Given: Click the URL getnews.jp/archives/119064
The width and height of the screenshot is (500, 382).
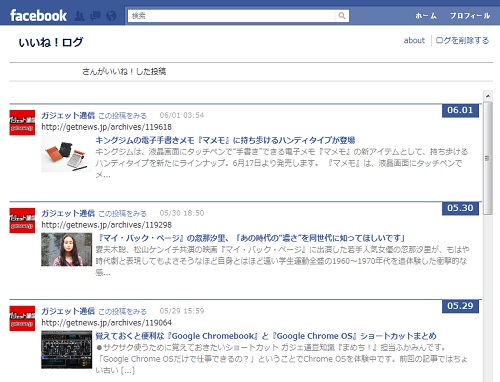Looking at the screenshot, I should pos(107,323).
